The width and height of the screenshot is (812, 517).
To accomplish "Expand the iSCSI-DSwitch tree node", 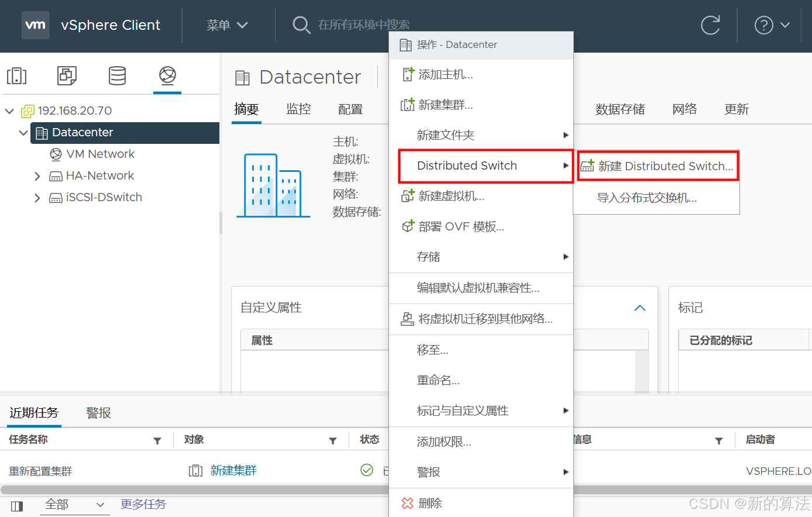I will (37, 198).
